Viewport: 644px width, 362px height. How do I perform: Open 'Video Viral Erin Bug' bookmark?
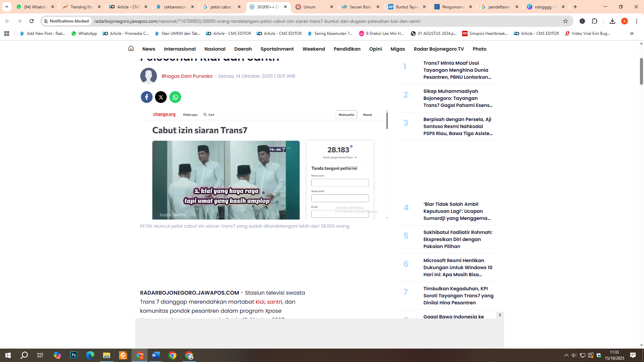[588, 34]
